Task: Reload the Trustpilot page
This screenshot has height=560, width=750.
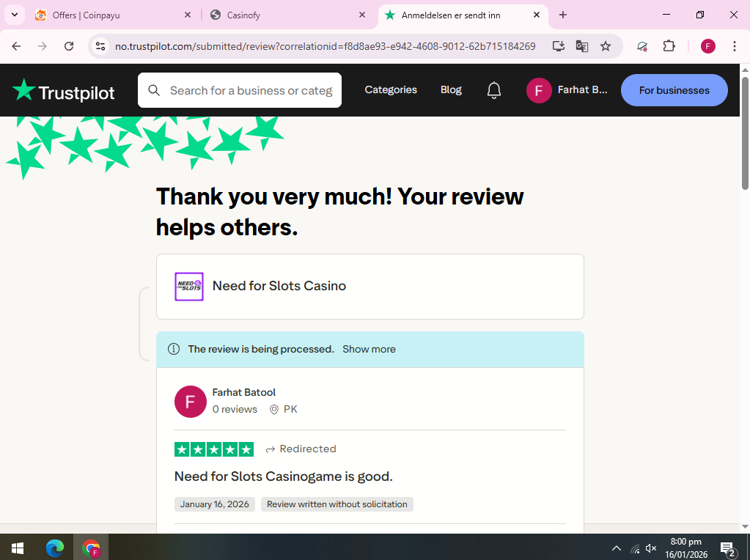Action: click(69, 46)
